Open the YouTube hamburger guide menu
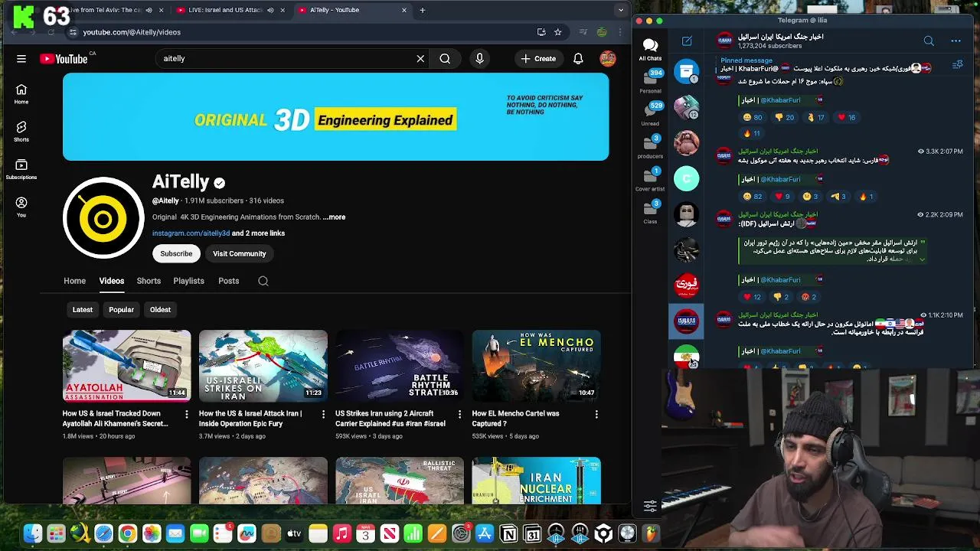980x551 pixels. (21, 58)
